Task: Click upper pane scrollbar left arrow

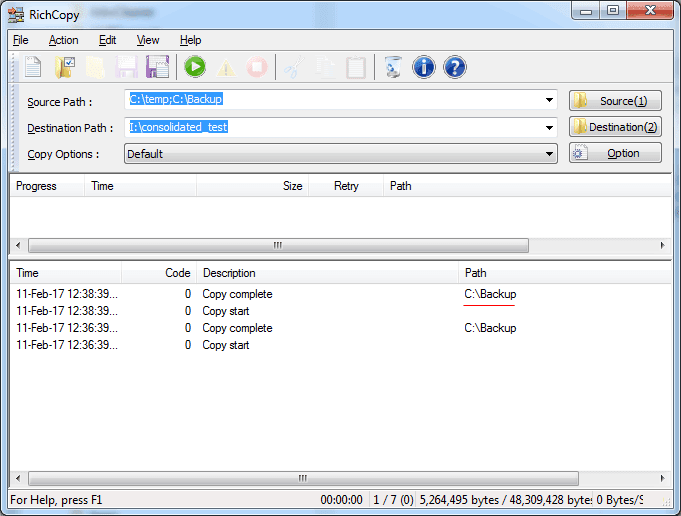Action: (18, 245)
